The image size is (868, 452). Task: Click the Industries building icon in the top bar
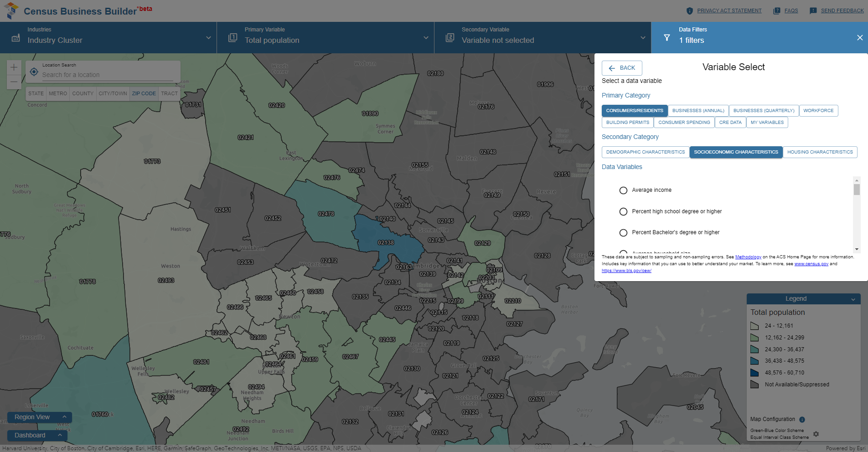(x=15, y=38)
